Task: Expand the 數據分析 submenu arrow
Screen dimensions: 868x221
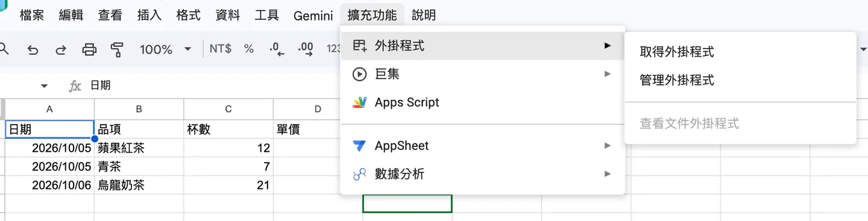Action: tap(608, 174)
